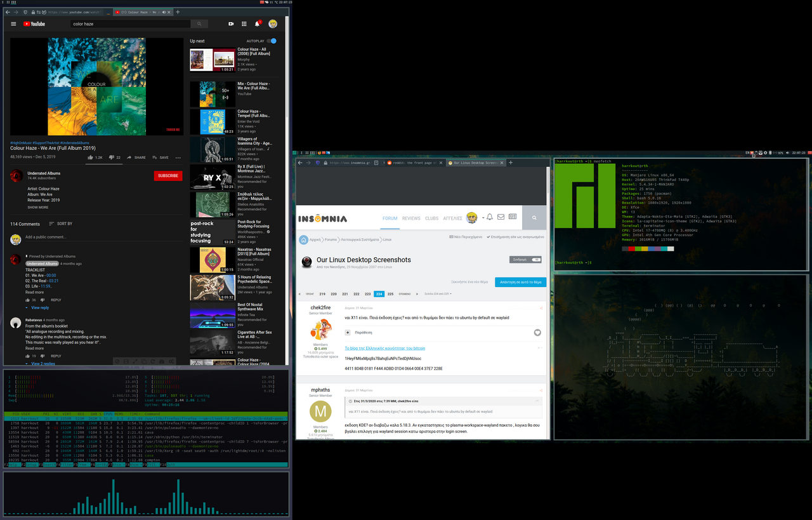Open Insomnia forum messages envelope
812x520 pixels.
coord(501,217)
